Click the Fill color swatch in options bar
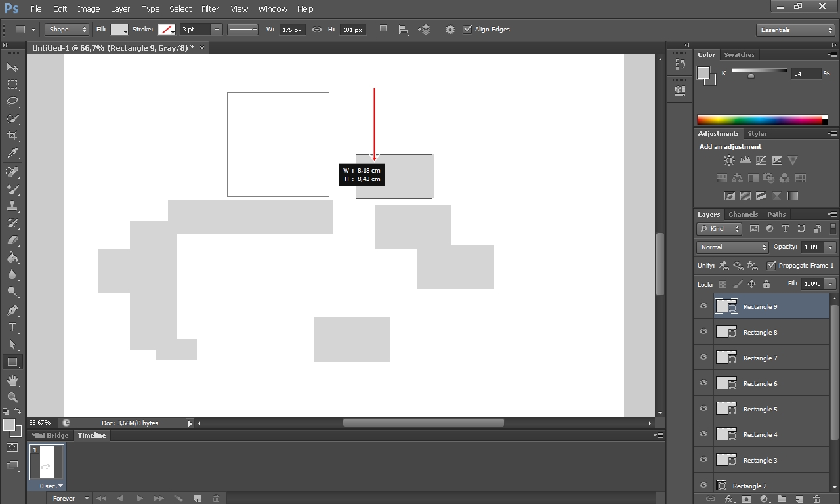Image resolution: width=840 pixels, height=504 pixels. click(x=119, y=30)
